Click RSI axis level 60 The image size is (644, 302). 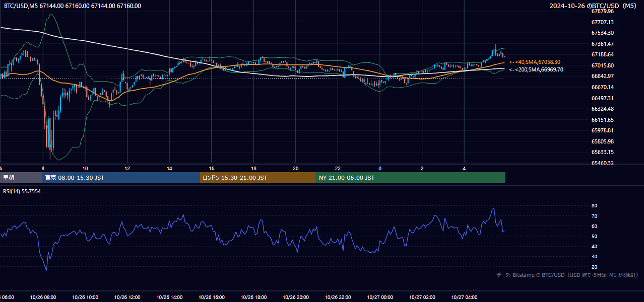[595, 226]
